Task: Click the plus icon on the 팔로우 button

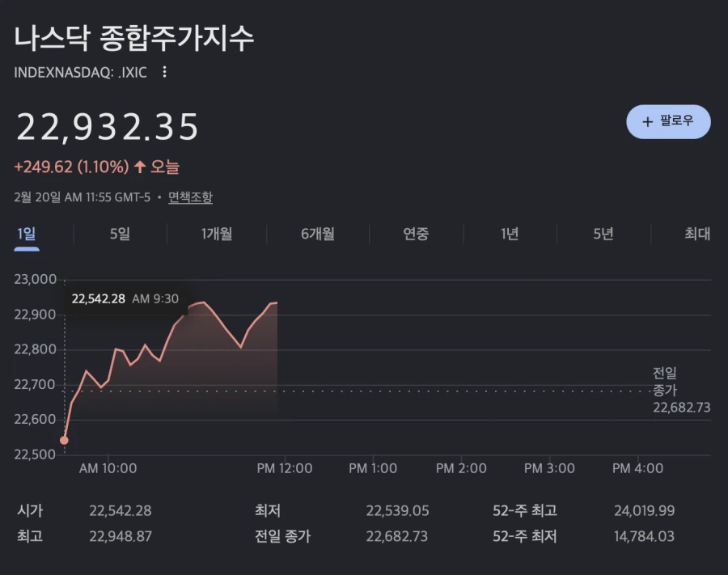Action: pos(646,121)
